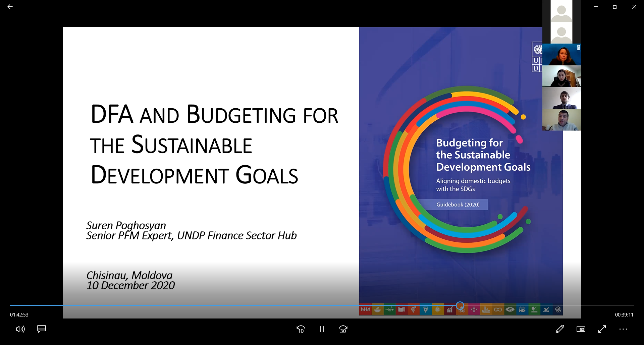Go back with the arrow icon
The image size is (644, 345).
click(10, 7)
